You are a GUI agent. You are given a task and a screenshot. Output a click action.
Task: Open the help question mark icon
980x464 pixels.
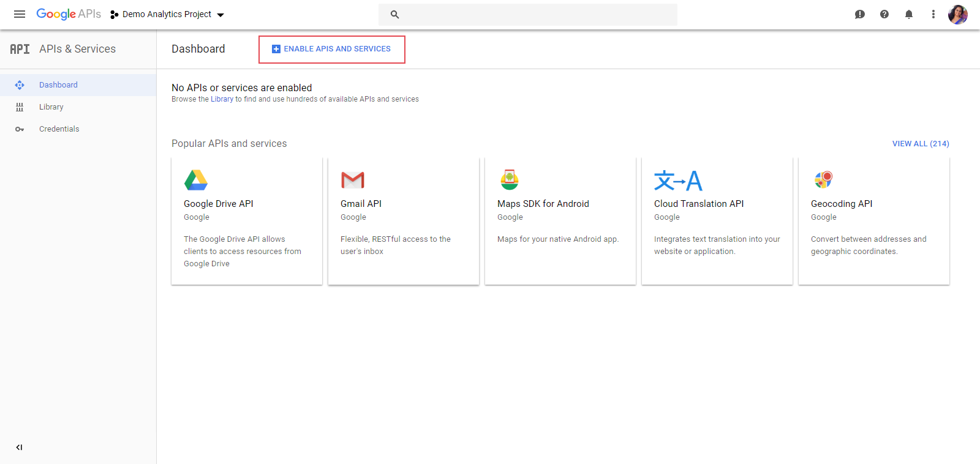point(884,14)
